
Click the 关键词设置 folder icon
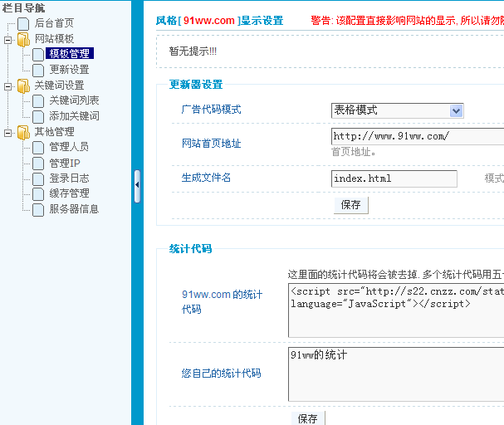click(x=23, y=85)
